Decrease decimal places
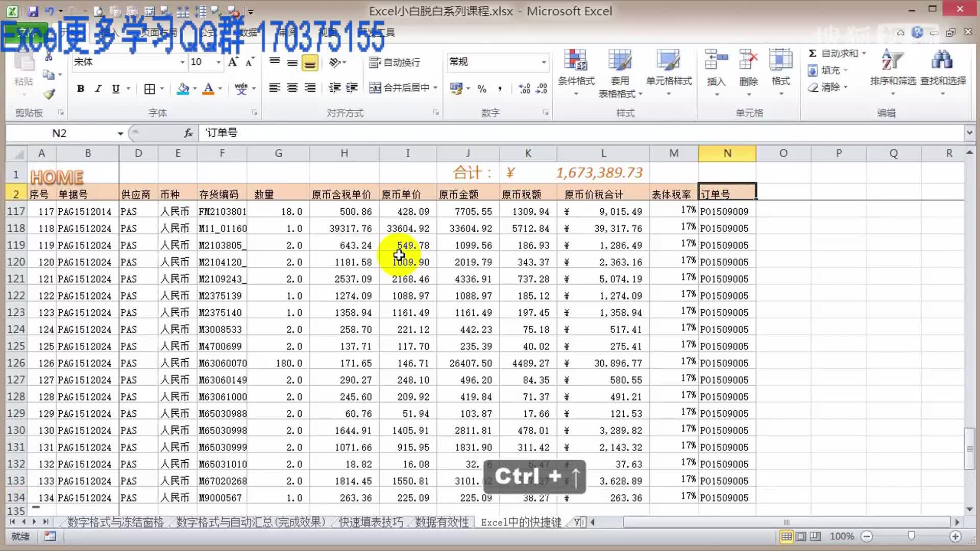Image resolution: width=980 pixels, height=551 pixels. 542,89
